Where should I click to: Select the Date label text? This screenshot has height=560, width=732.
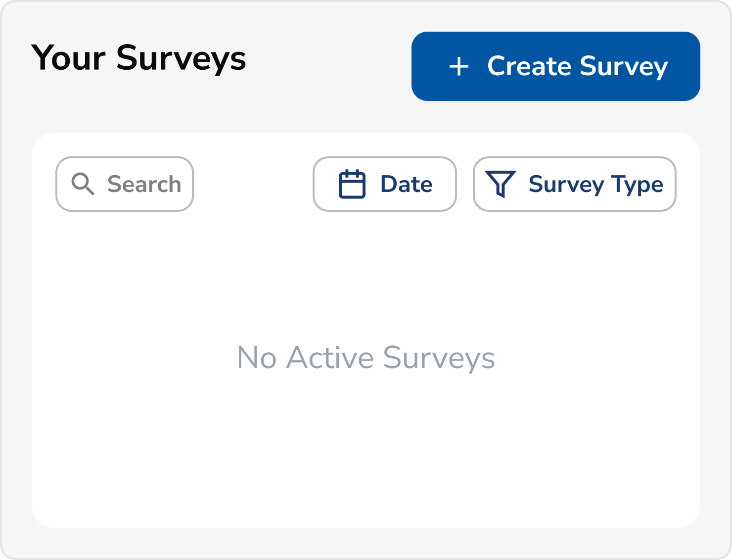(x=407, y=184)
